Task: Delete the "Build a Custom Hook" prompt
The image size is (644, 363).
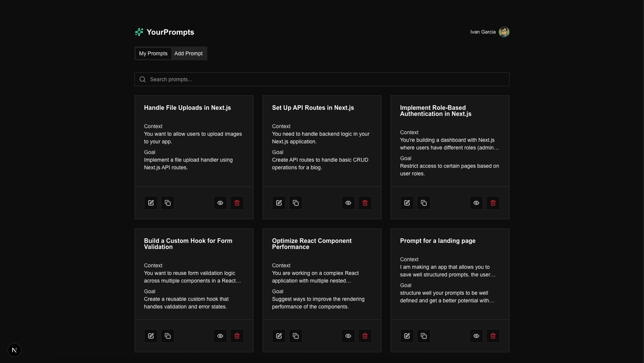Action: [237, 336]
